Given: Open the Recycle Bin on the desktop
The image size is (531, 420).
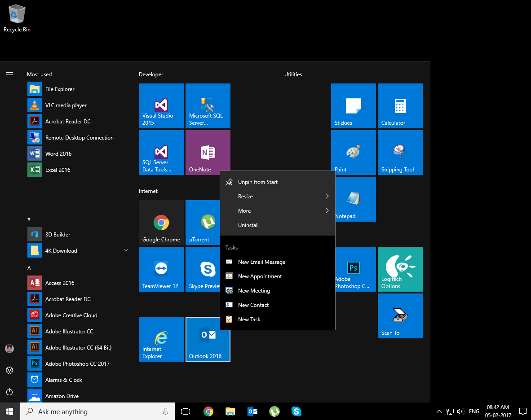Looking at the screenshot, I should click(17, 18).
